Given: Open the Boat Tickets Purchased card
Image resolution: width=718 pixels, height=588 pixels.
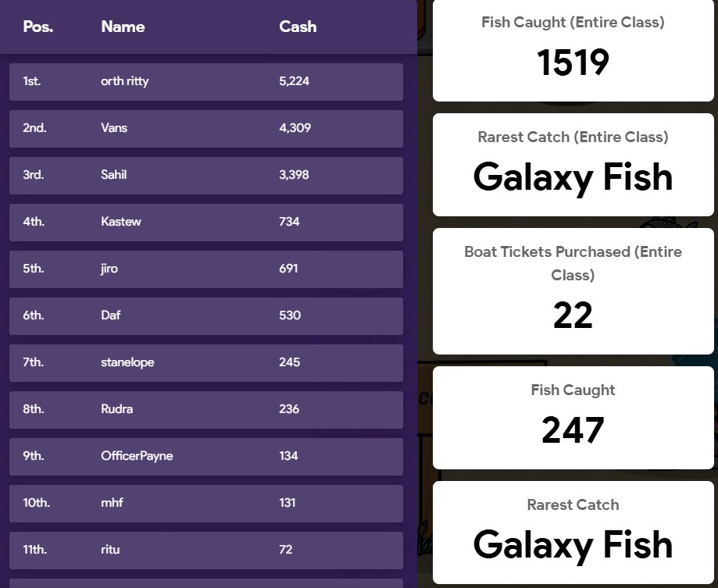Looking at the screenshot, I should pos(573,291).
